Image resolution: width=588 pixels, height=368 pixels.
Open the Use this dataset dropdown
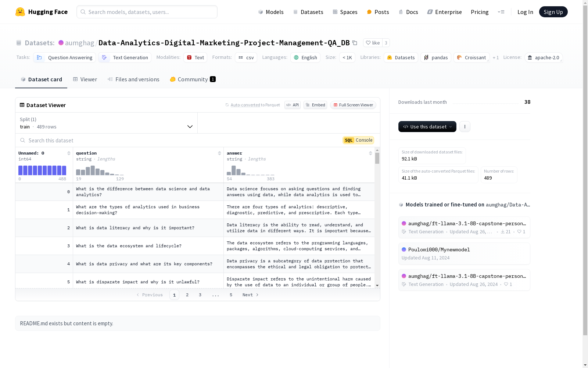click(x=427, y=127)
